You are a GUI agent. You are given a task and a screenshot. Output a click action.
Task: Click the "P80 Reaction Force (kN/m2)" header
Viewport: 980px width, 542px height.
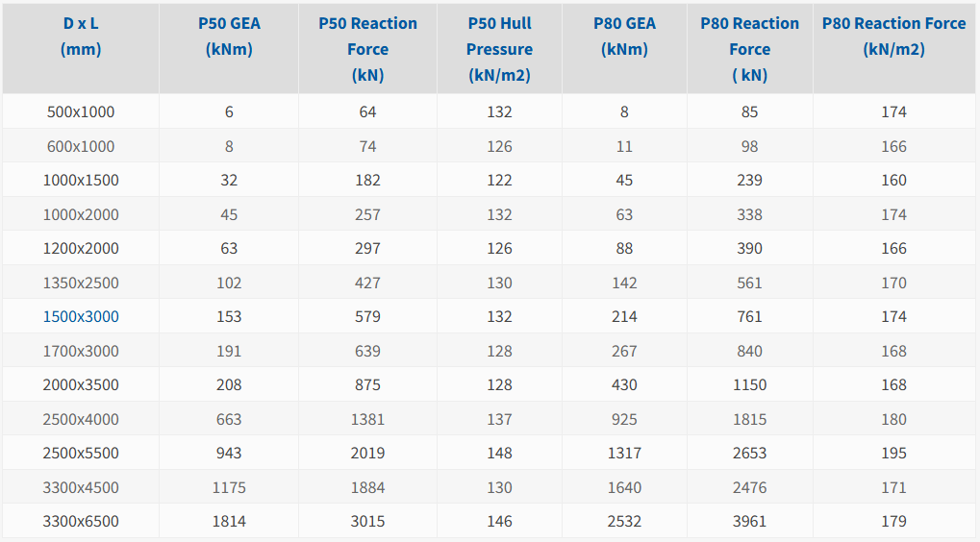893,37
